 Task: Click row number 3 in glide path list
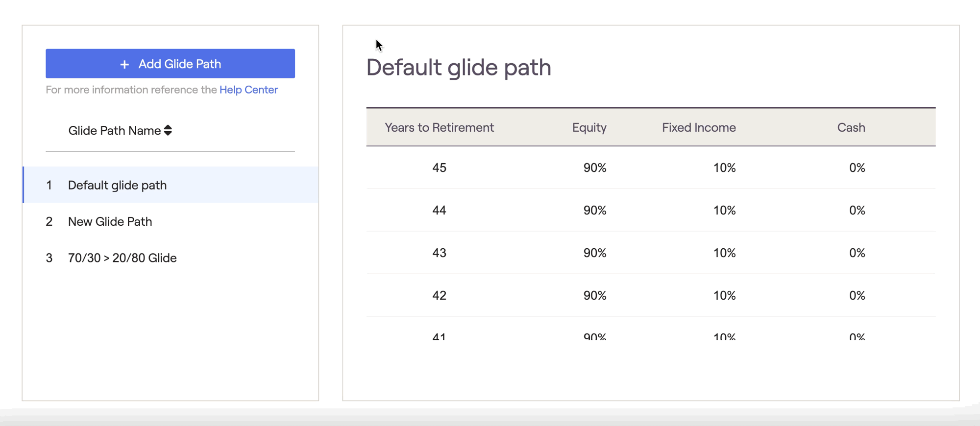point(49,258)
